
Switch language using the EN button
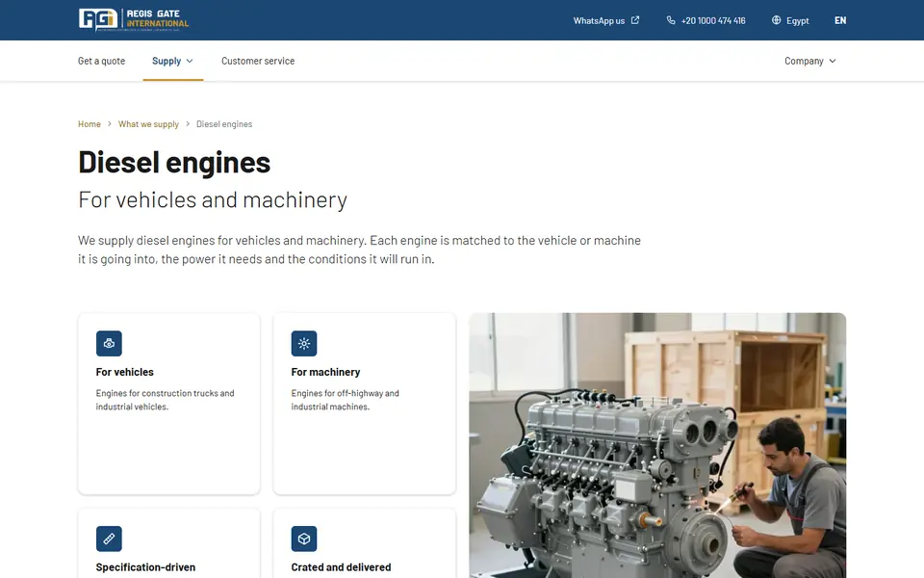tap(840, 20)
